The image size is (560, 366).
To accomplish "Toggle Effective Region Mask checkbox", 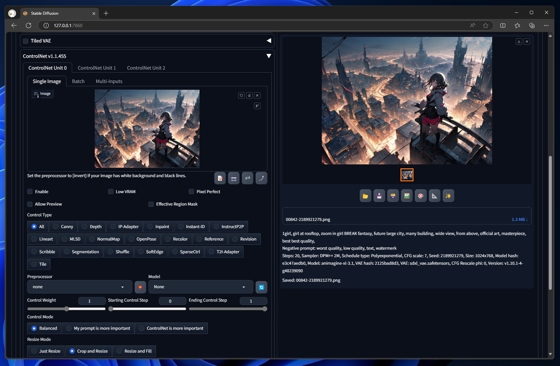I will coord(151,204).
